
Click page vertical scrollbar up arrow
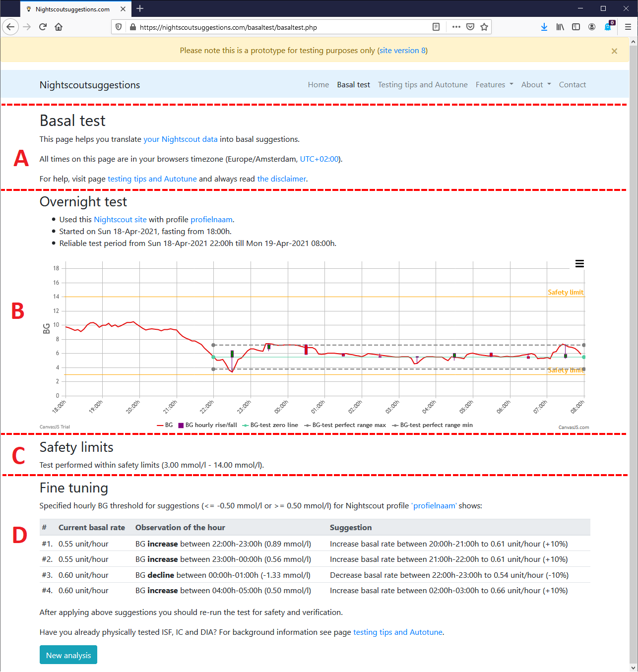point(633,42)
